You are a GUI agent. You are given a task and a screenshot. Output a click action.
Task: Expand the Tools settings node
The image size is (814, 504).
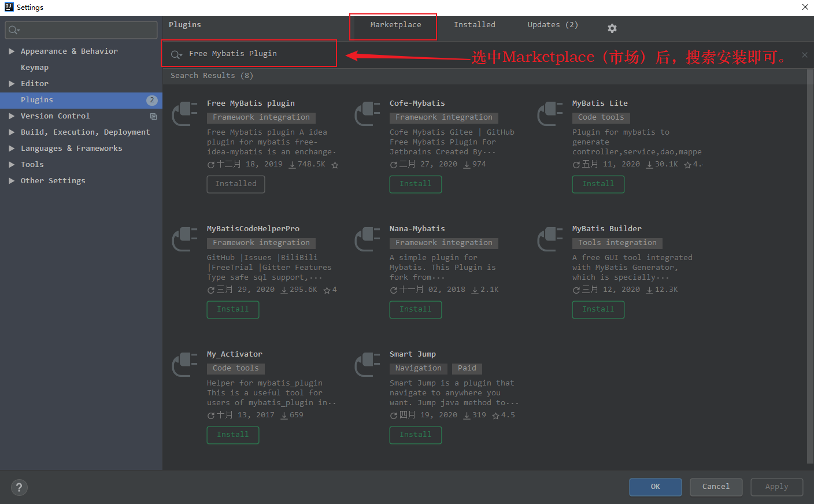[12, 165]
